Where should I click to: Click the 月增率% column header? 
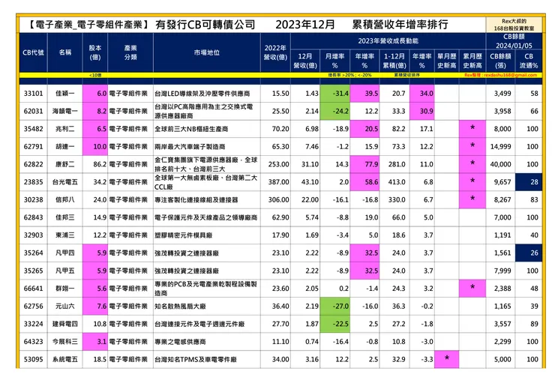(334, 61)
